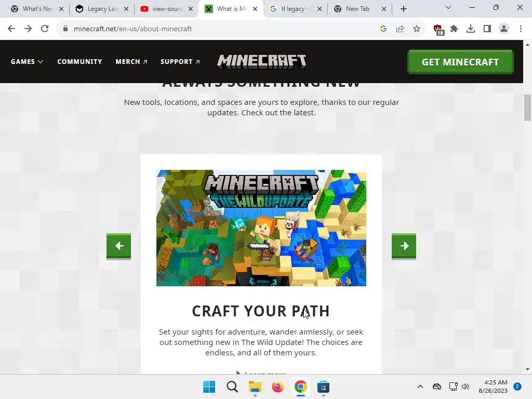532x399 pixels.
Task: Open the Windows Start menu
Action: [x=209, y=387]
